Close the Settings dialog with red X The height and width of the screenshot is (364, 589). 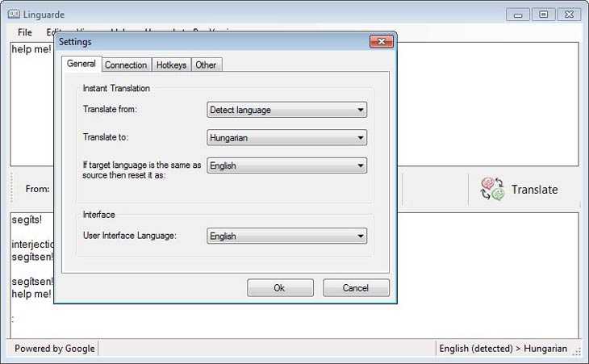382,41
